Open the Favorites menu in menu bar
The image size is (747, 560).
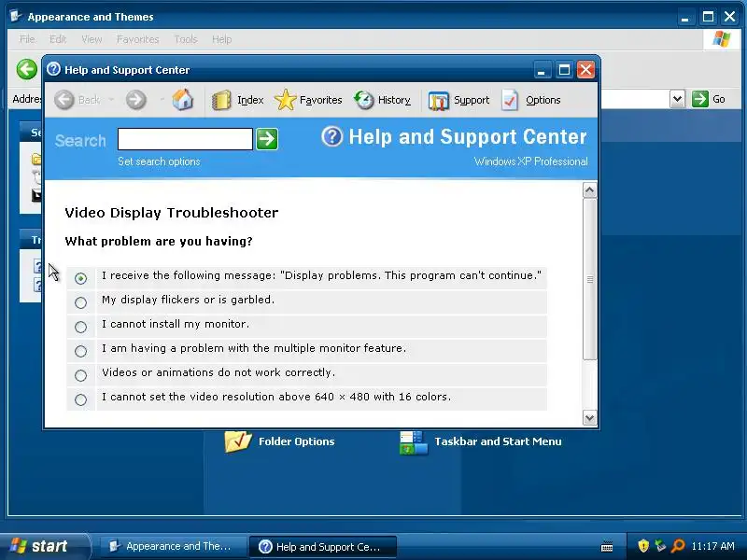tap(137, 39)
